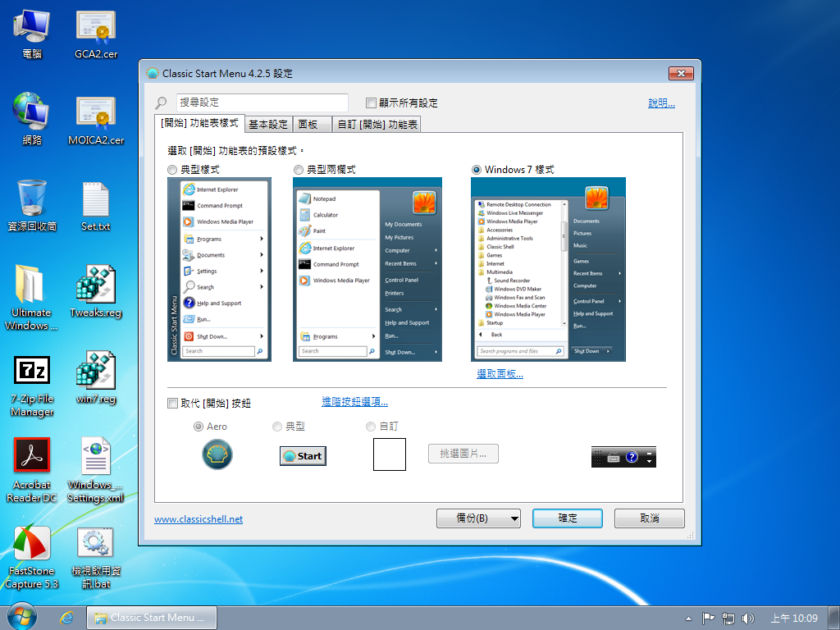
Task: Click the Windows Start orb
Action: (22, 617)
